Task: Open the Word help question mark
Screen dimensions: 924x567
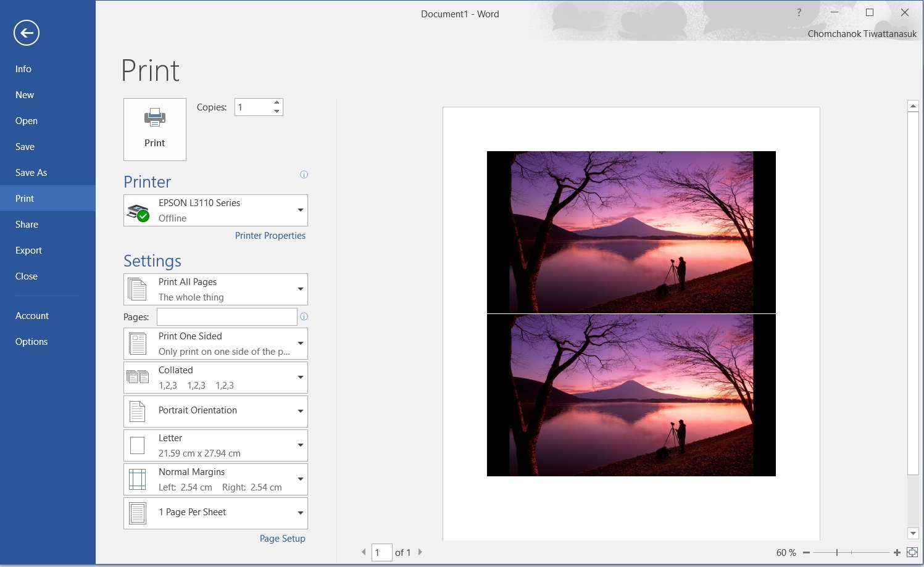Action: [799, 12]
